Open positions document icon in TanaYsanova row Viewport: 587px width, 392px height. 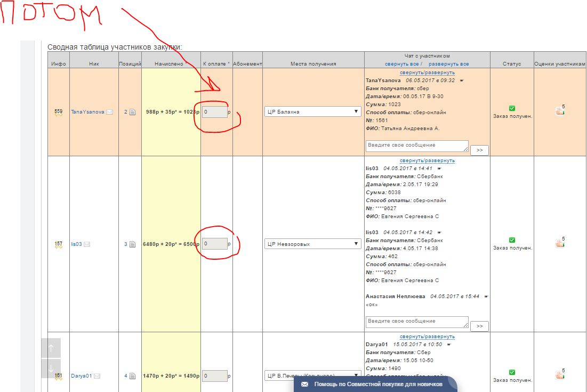(132, 112)
